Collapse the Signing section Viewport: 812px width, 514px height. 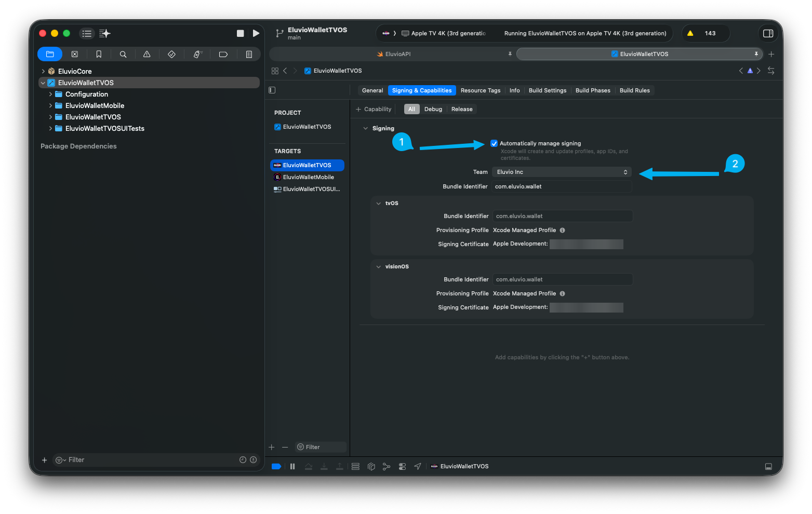pyautogui.click(x=366, y=128)
